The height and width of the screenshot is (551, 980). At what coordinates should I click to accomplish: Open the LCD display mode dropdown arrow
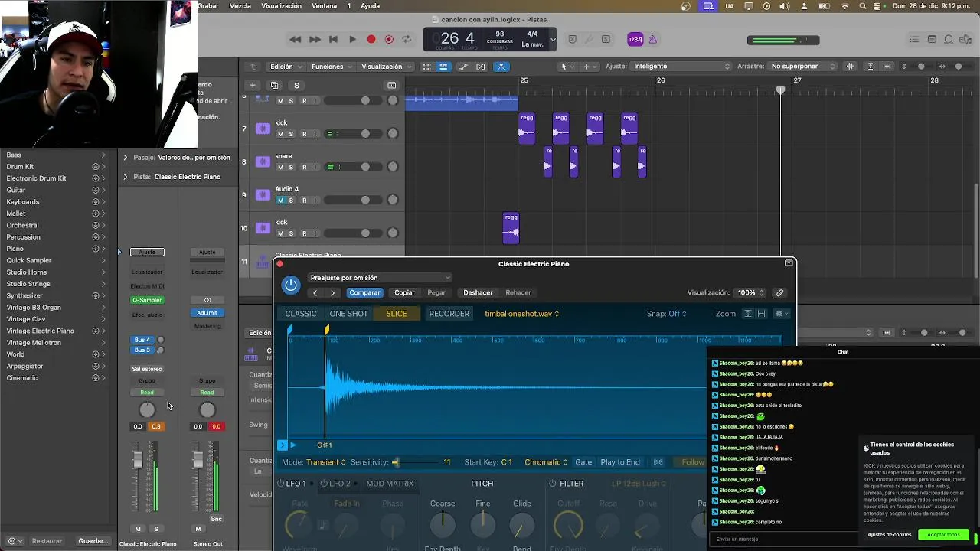(x=553, y=40)
